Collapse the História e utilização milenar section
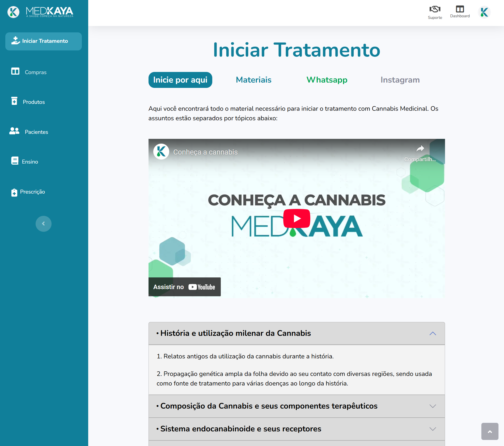Viewport: 504px width, 446px height. coord(297,333)
